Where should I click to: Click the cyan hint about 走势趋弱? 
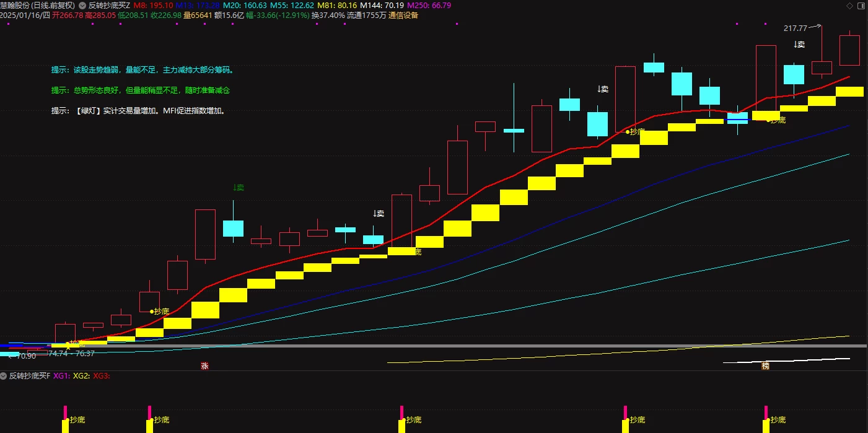(142, 70)
